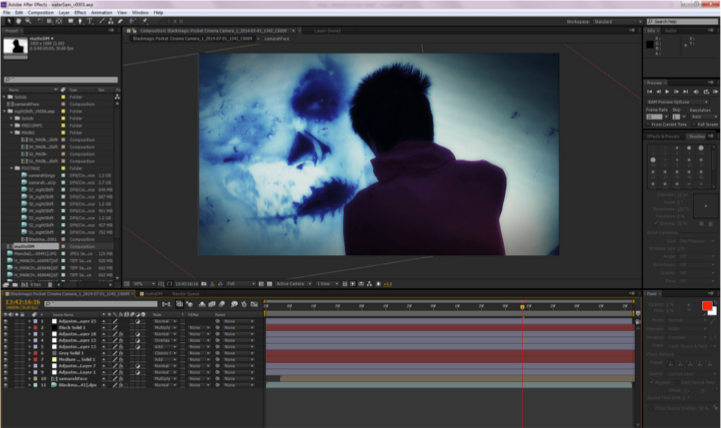Open Parent dropdown for layer 1

(x=239, y=321)
